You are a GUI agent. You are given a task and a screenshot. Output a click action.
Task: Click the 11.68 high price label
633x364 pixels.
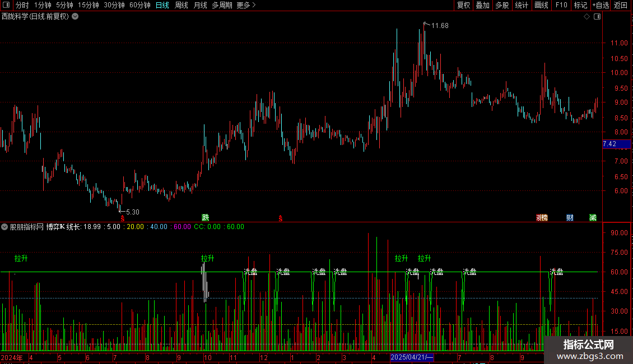(440, 26)
